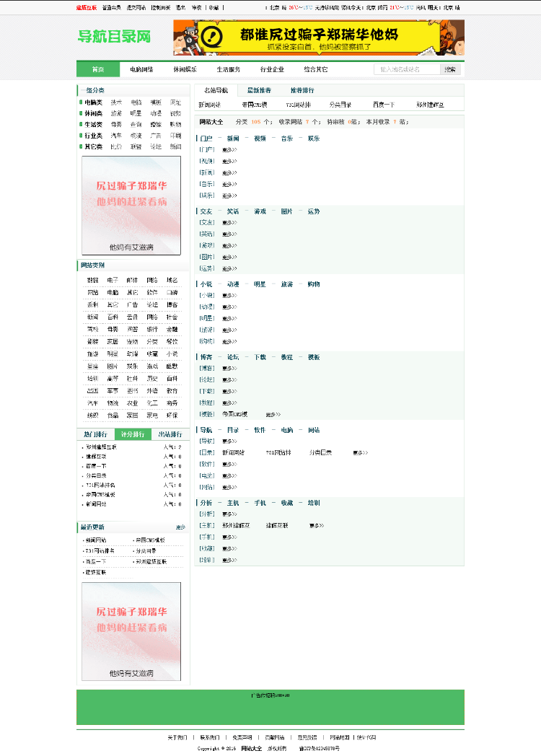This screenshot has width=541, height=756.
Task: Open the 生活服务 navigation menu item
Action: pos(228,69)
